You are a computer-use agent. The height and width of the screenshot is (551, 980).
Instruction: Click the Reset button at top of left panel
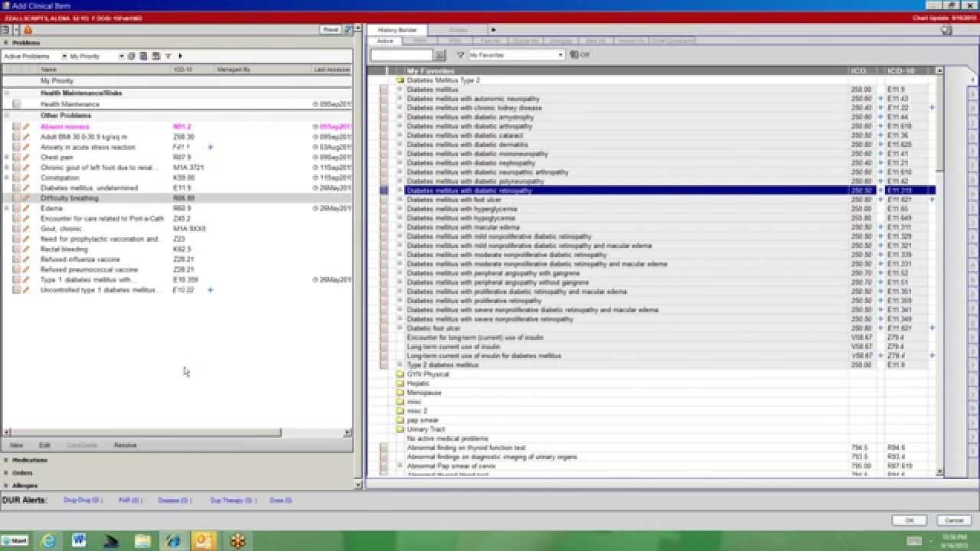tap(331, 30)
